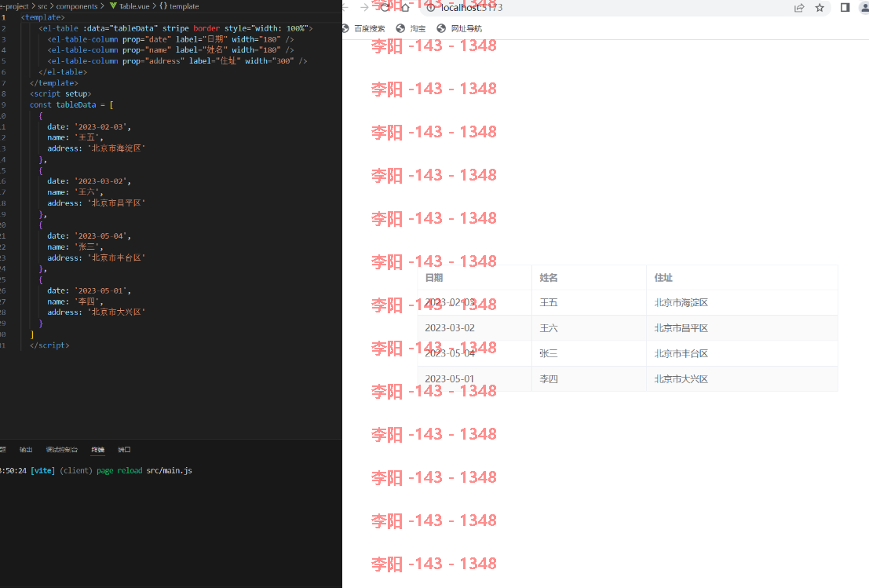Viewport: 869px width, 588px height.
Task: Open the 百度搜索 bookmark
Action: (x=363, y=28)
